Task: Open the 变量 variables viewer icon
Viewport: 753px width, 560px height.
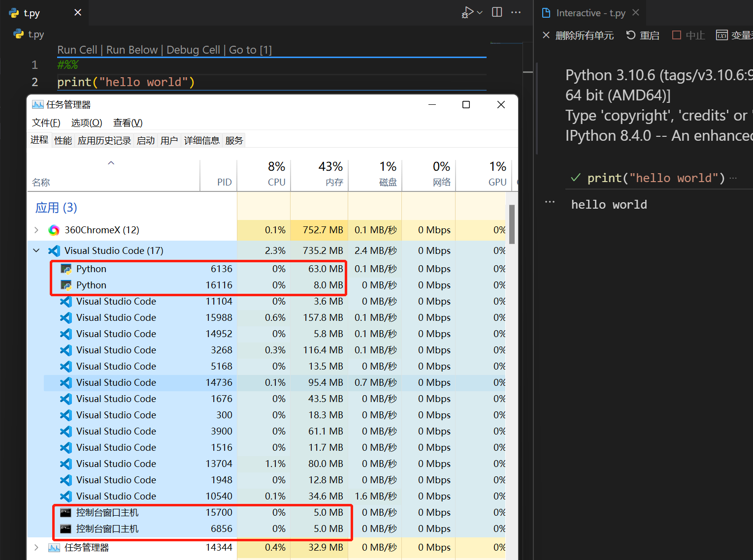Action: point(722,35)
